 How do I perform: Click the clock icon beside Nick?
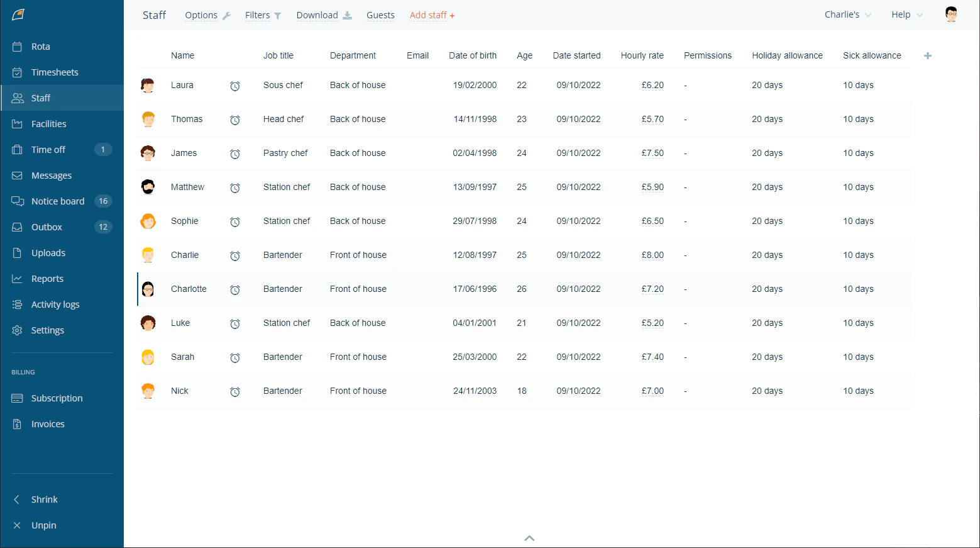236,391
